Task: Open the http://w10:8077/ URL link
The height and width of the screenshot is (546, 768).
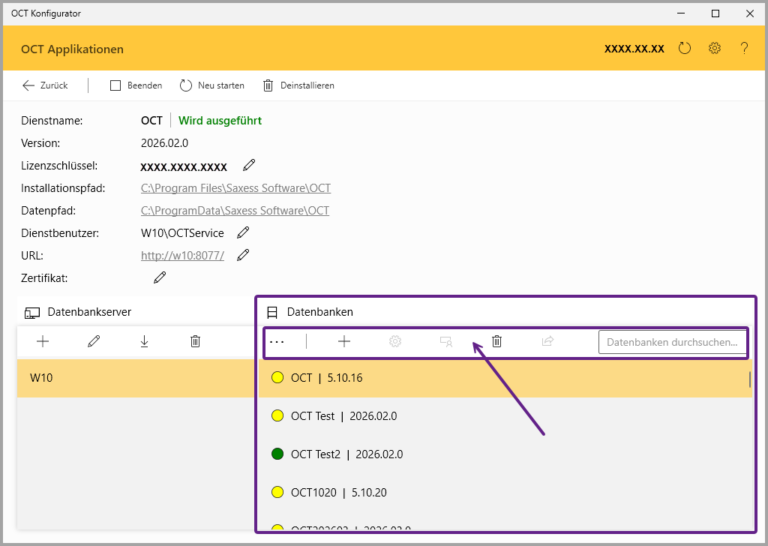Action: coord(182,255)
